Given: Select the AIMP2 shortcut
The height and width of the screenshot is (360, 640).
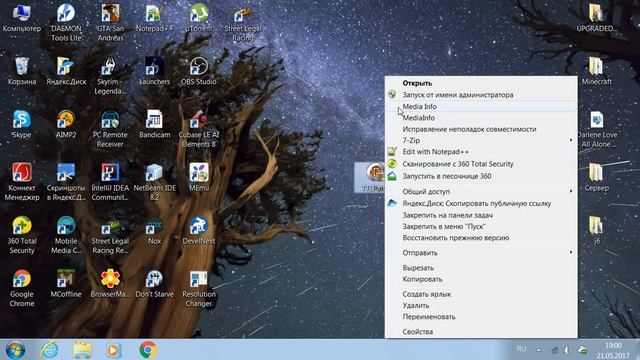Looking at the screenshot, I should pyautogui.click(x=66, y=124).
